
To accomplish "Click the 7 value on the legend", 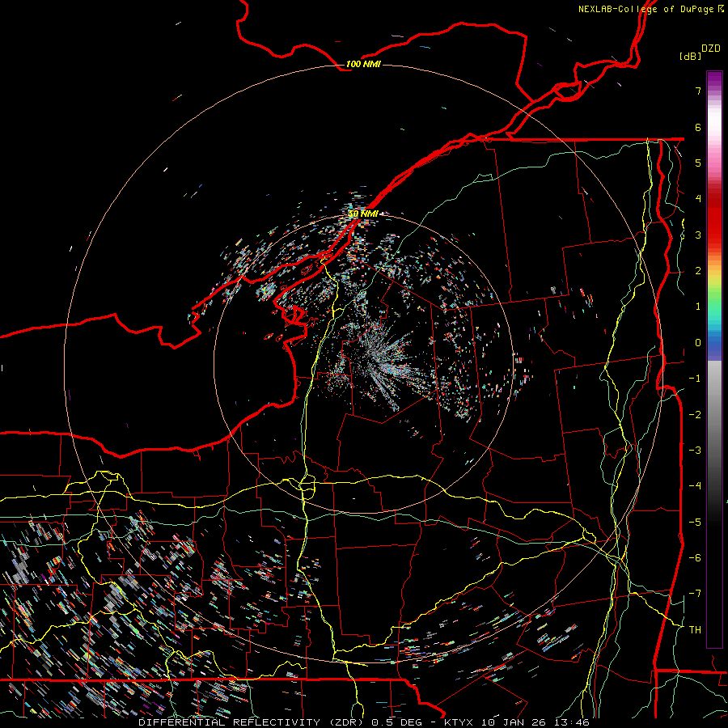I will point(698,91).
